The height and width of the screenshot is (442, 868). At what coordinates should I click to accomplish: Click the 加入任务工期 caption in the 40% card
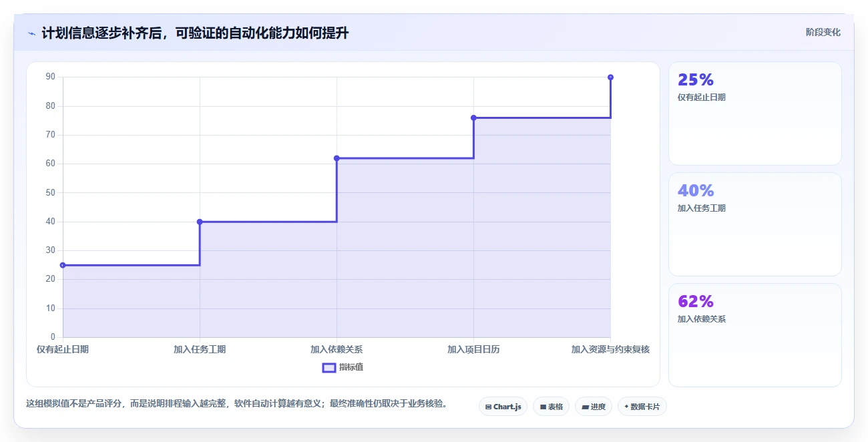point(702,208)
